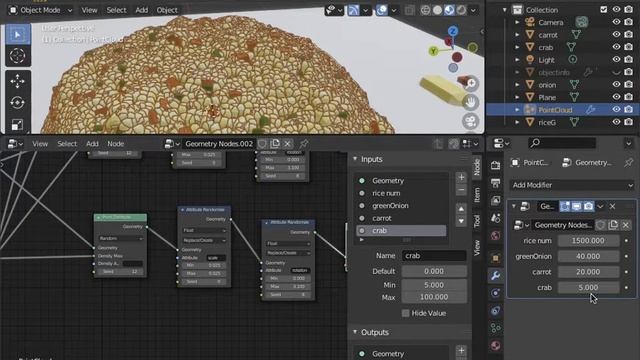Move crab input up in list
The height and width of the screenshot is (360, 640).
coord(461,209)
